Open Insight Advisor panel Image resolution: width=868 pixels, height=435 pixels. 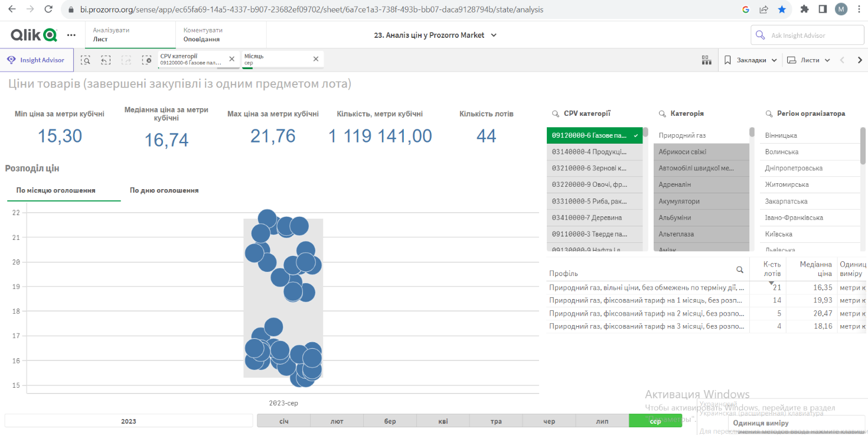[x=37, y=60]
